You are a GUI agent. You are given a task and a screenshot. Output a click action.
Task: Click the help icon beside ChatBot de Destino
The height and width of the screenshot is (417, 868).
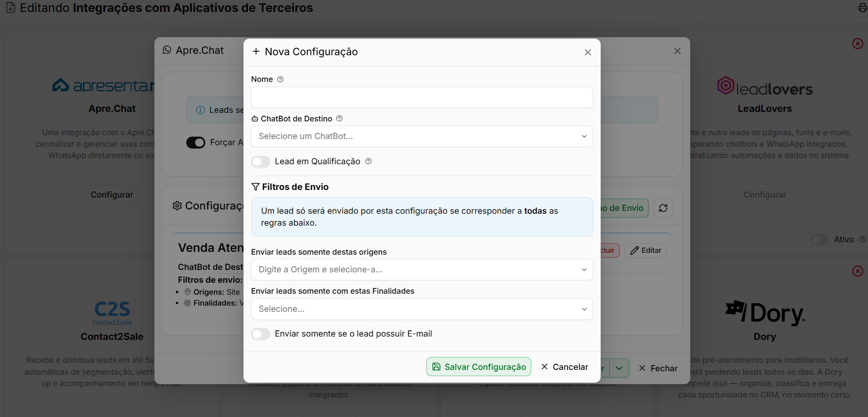(340, 119)
